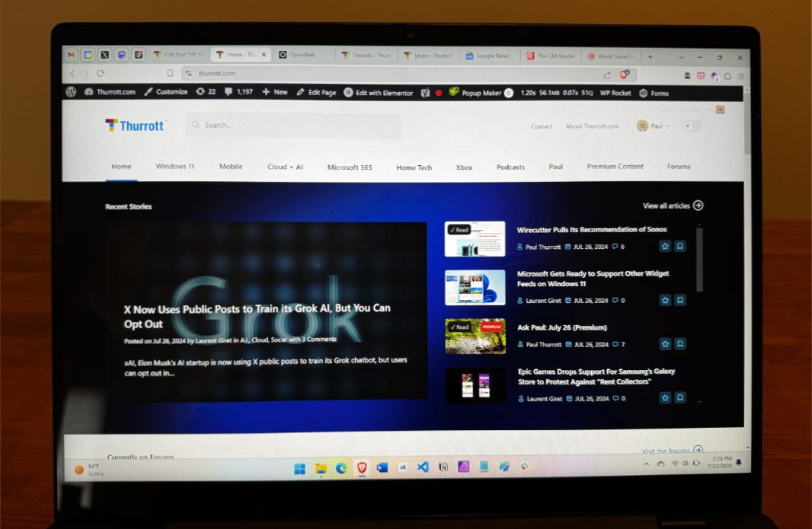Bookmark the Epic Games Samsung article
This screenshot has height=529, width=812.
coord(680,398)
